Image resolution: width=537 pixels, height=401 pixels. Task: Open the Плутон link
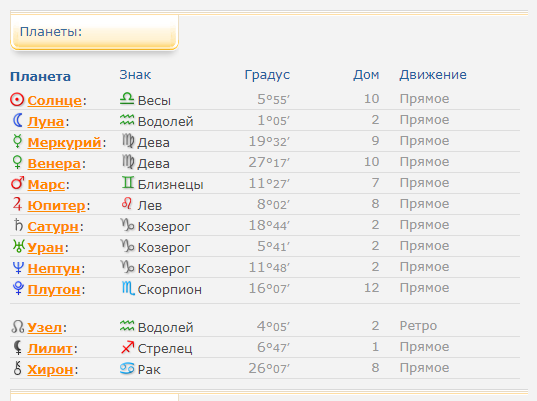click(54, 290)
